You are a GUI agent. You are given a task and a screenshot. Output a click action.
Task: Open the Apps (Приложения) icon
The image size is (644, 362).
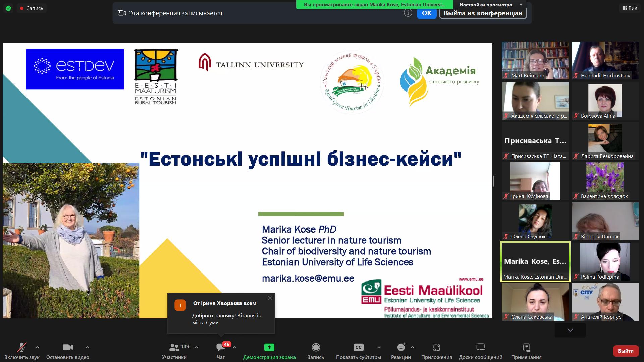point(436,348)
